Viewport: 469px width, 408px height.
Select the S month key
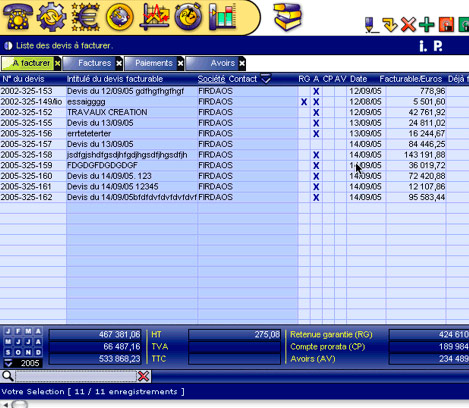[8, 352]
